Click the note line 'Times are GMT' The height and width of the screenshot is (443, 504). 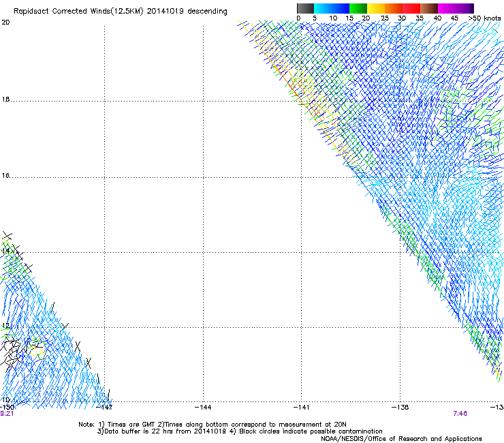(x=131, y=425)
